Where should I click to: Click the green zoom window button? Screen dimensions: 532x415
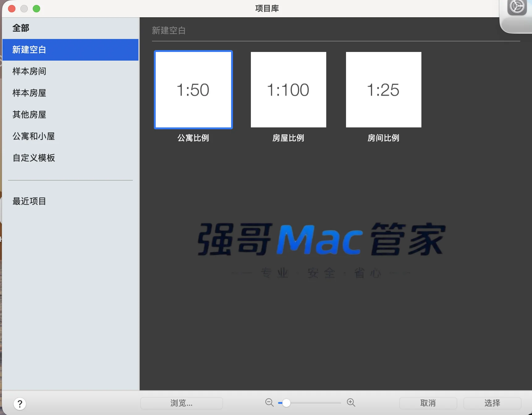tap(36, 9)
